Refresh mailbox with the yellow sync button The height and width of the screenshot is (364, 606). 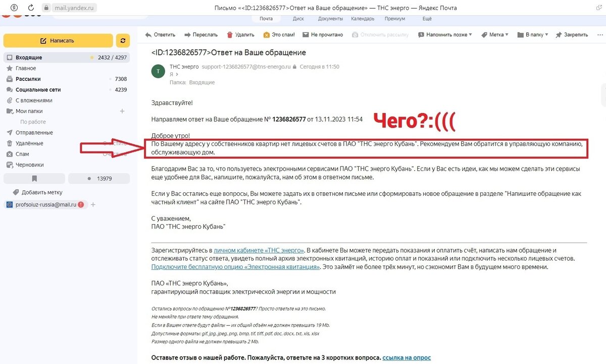tap(123, 40)
